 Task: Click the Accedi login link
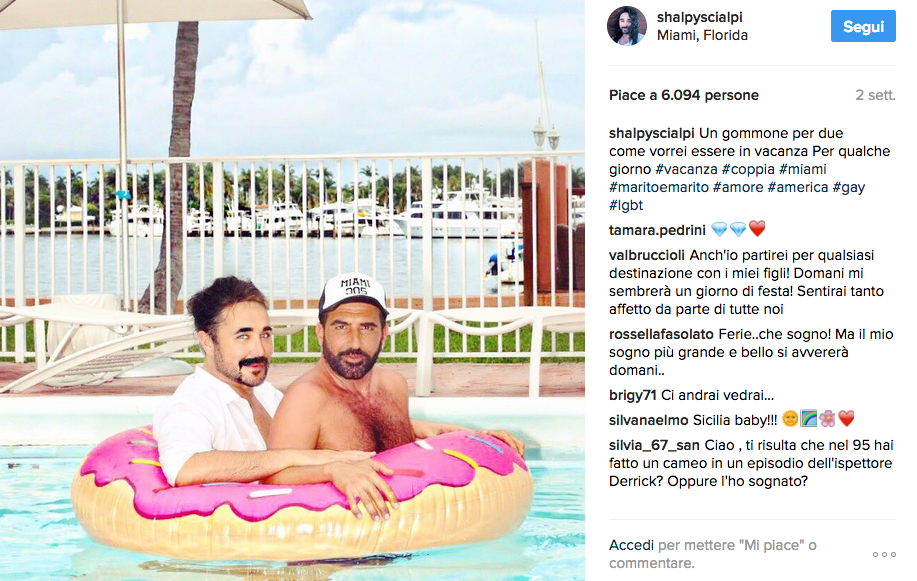(631, 545)
